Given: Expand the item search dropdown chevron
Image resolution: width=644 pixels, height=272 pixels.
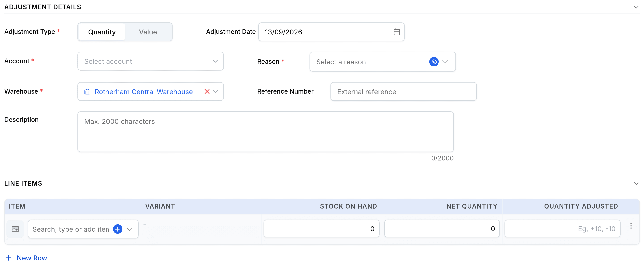Looking at the screenshot, I should point(130,229).
